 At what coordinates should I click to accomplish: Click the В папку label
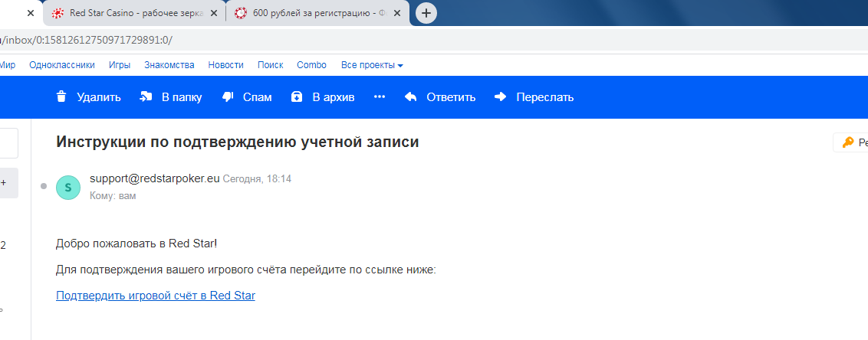point(182,97)
